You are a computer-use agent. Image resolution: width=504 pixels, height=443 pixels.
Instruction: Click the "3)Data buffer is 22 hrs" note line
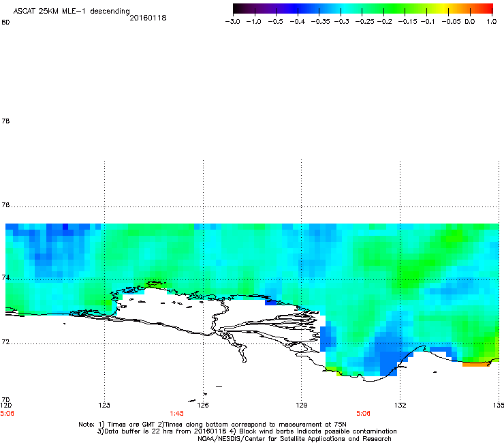pyautogui.click(x=247, y=431)
